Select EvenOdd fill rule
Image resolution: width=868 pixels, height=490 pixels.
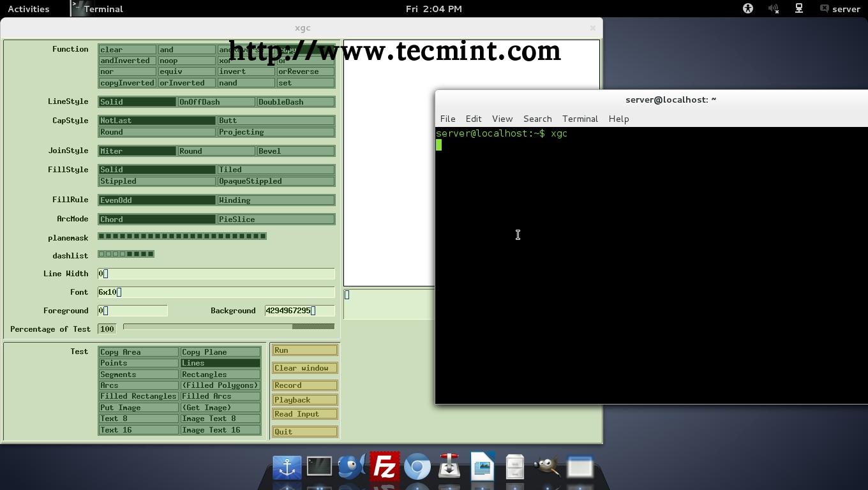(157, 200)
